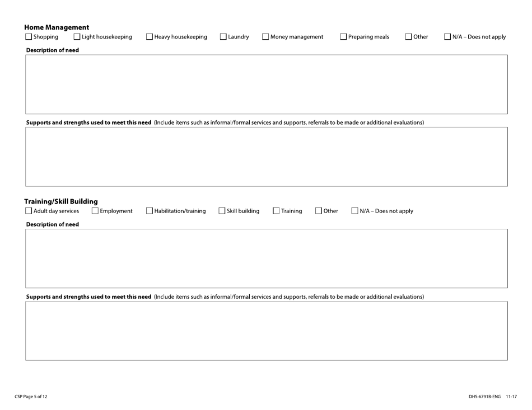Image resolution: width=532 pixels, height=410 pixels.
Task: Click Training/Skill Building description of need field
Action: click(266, 258)
